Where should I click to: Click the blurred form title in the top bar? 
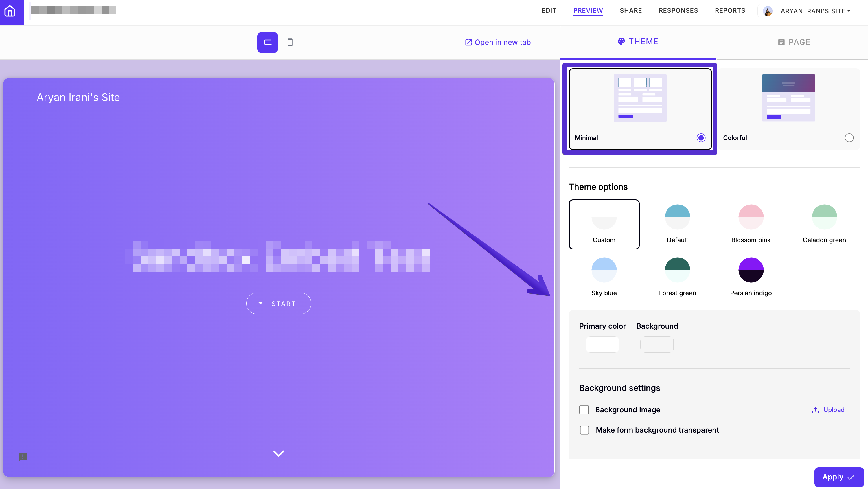coord(73,10)
